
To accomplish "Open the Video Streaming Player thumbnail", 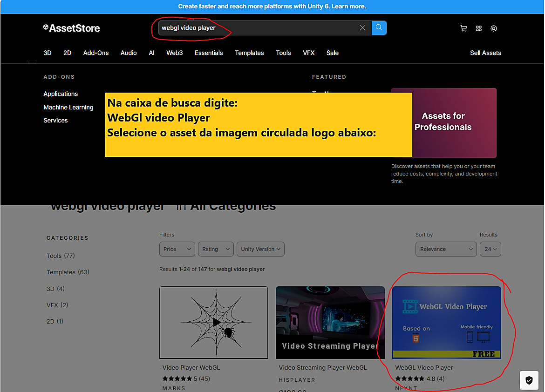I will click(x=330, y=323).
